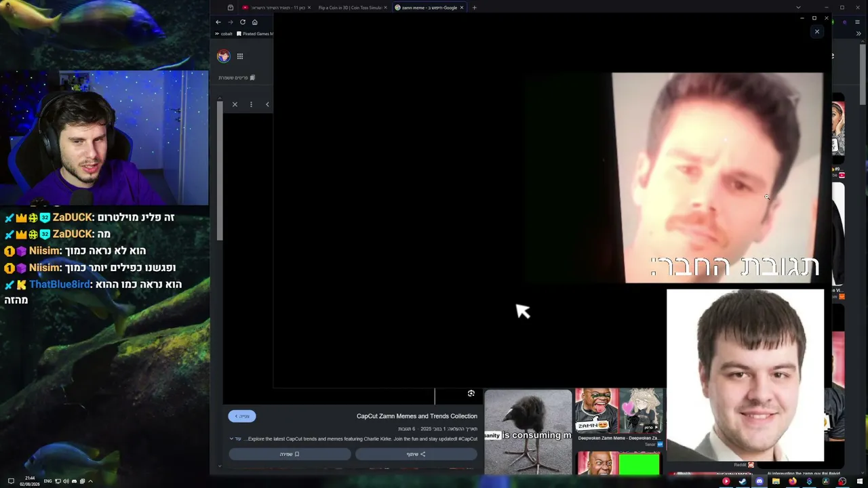
Task: Open Firefox from the taskbar
Action: click(x=792, y=481)
